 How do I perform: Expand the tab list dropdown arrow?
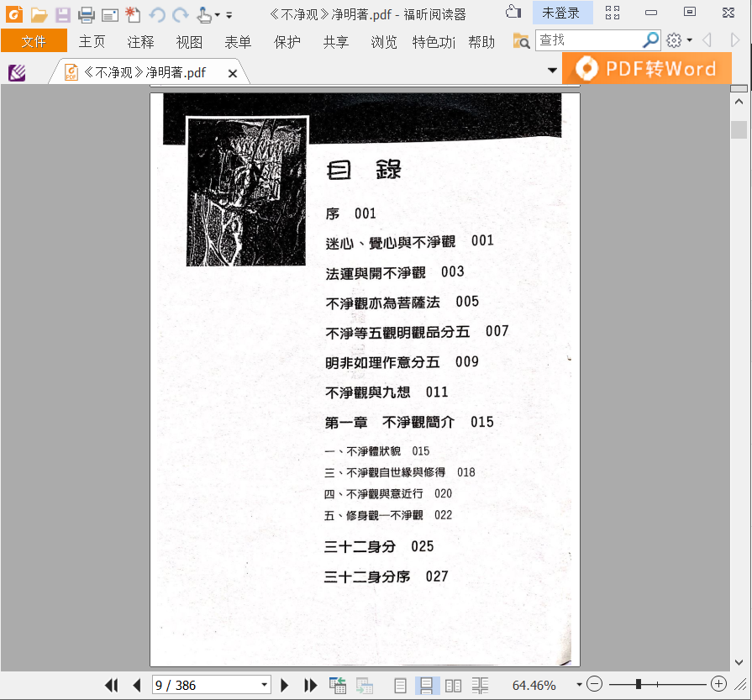(x=553, y=71)
